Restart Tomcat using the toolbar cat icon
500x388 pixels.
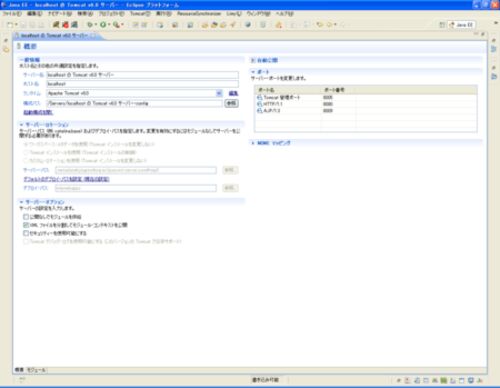(x=75, y=24)
